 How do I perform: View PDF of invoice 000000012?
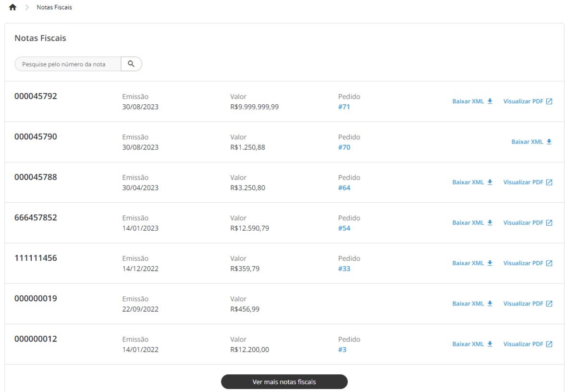point(528,344)
